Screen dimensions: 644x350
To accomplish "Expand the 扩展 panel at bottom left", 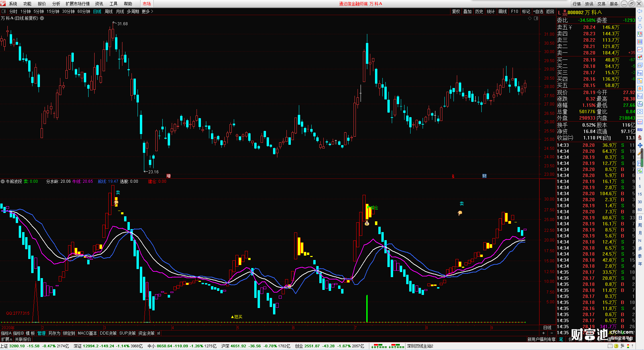I will coord(6,339).
